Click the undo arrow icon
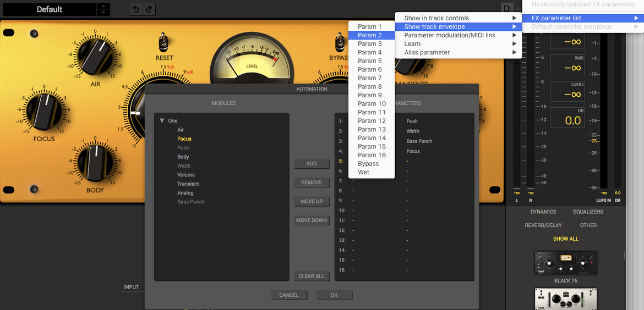644x310 pixels. [137, 9]
